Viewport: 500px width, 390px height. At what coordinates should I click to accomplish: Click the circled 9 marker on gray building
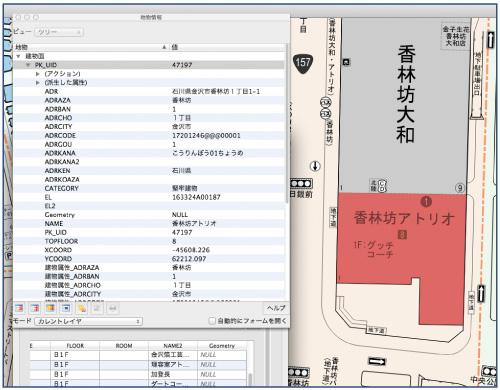tap(460, 188)
